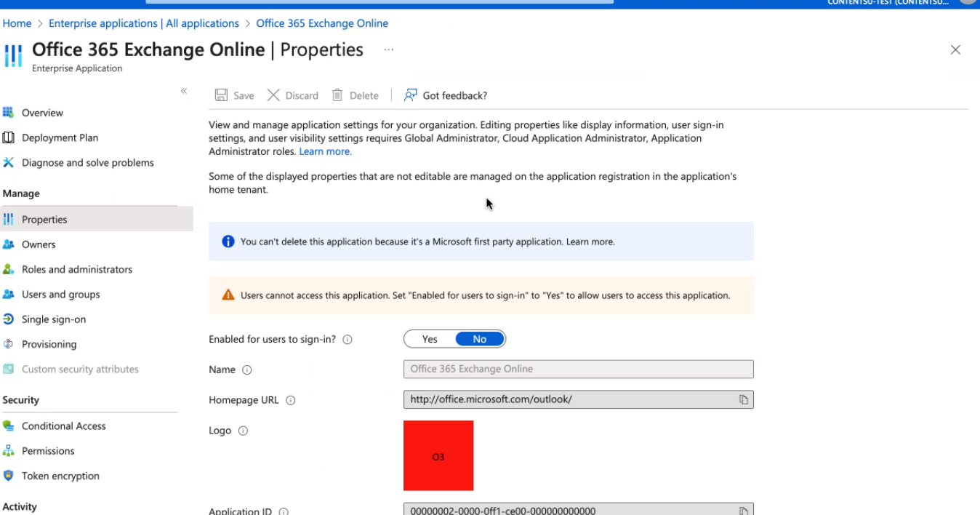Click the Provisioning icon
The width and height of the screenshot is (980, 515).
(x=8, y=344)
